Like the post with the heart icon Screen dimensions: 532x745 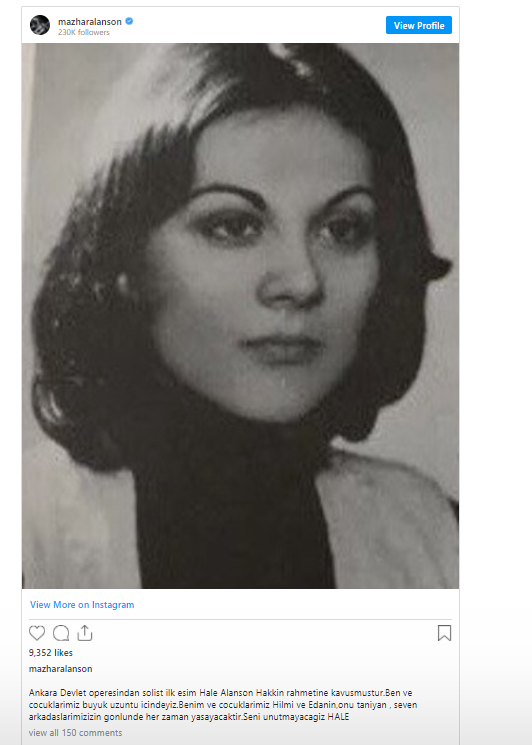(37, 633)
